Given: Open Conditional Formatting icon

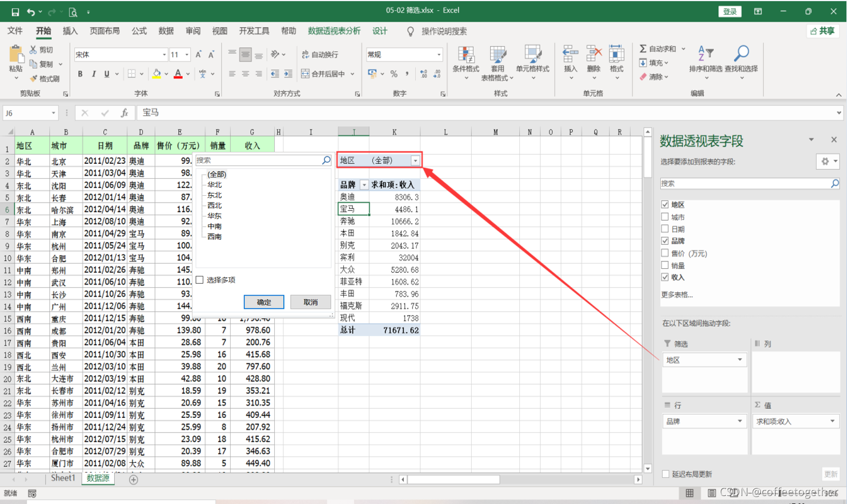Looking at the screenshot, I should coord(465,55).
